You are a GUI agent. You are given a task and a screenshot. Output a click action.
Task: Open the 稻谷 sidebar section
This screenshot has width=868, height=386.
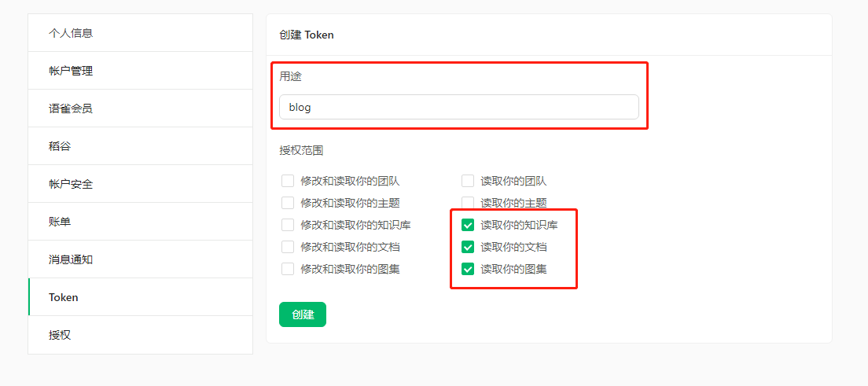click(60, 146)
